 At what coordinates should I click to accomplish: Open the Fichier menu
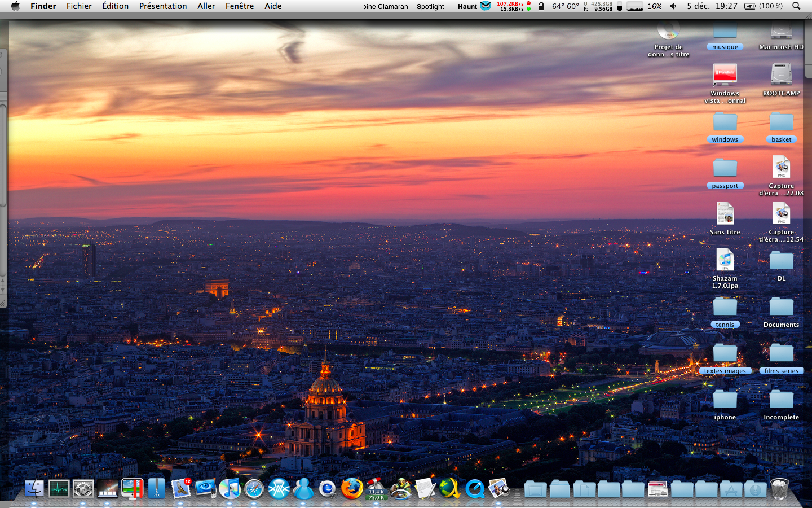point(79,6)
